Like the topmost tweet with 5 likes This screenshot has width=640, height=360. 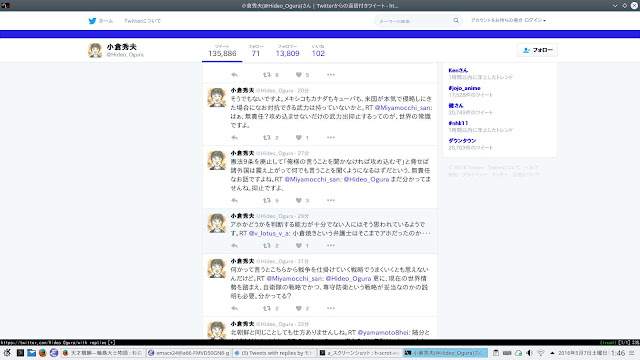299,75
